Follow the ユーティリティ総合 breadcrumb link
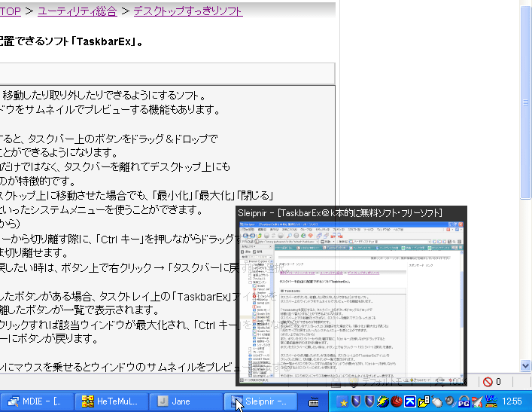The image size is (532, 412). (78, 11)
